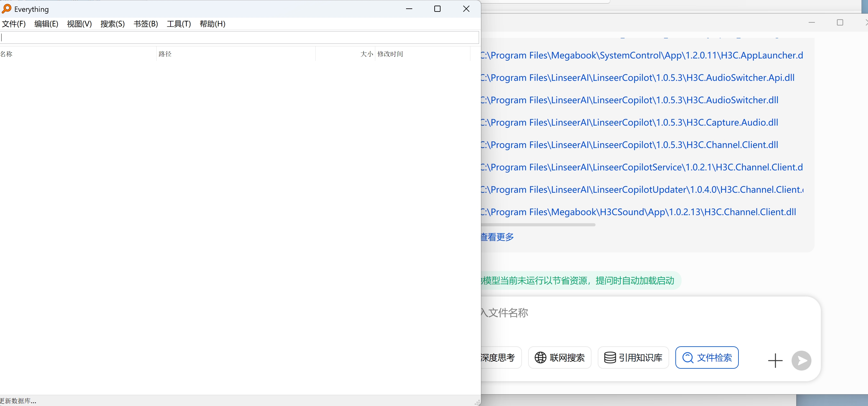Open the 文件(F) menu

14,24
